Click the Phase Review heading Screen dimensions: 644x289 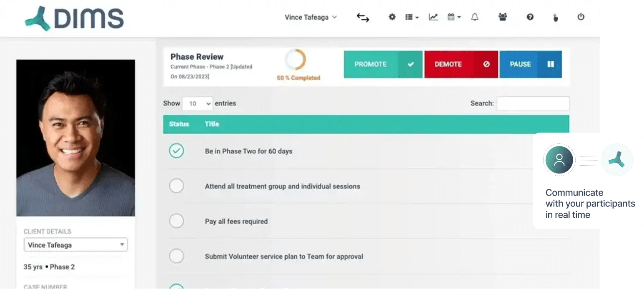point(197,57)
